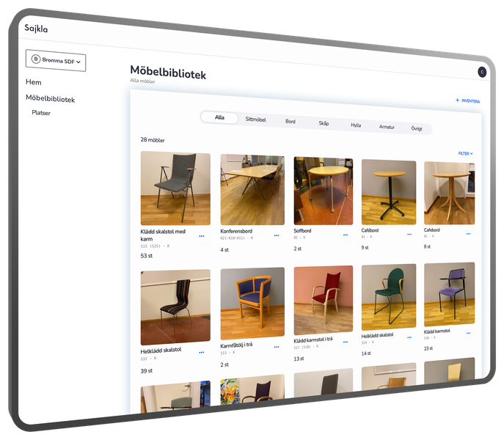Open options for Klädd skalstol med karm
Viewport: 504px width, 440px height.
click(x=202, y=236)
